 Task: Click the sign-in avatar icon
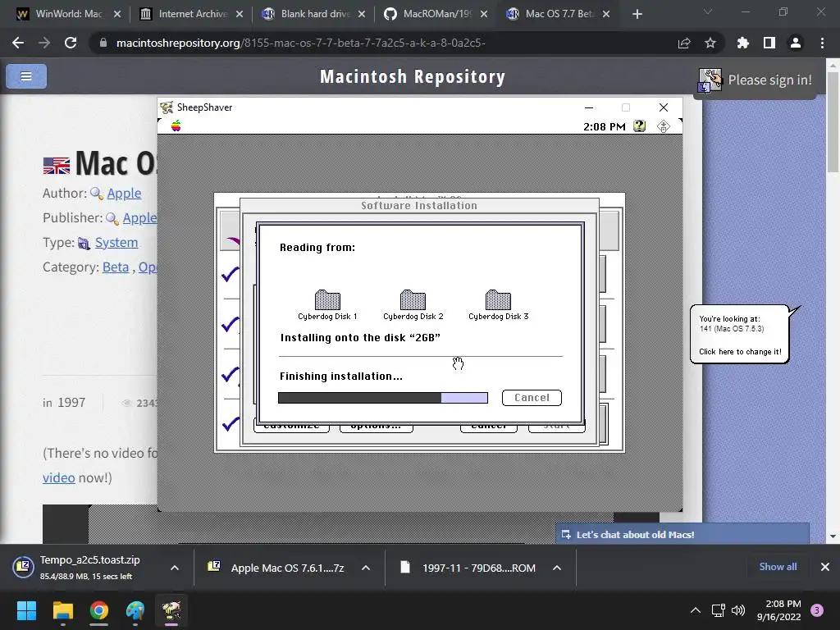(710, 80)
